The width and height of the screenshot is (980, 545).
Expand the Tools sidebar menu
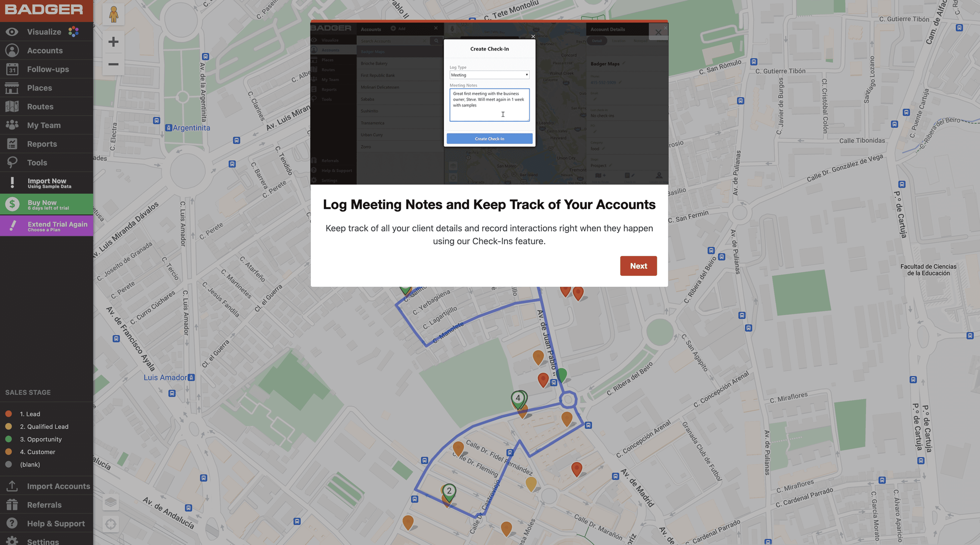click(37, 162)
